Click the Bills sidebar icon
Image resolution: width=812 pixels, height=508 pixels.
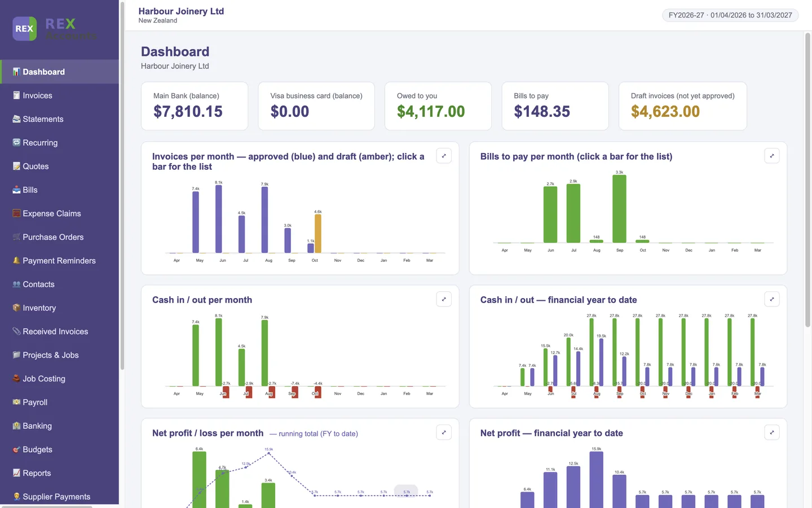coord(16,190)
